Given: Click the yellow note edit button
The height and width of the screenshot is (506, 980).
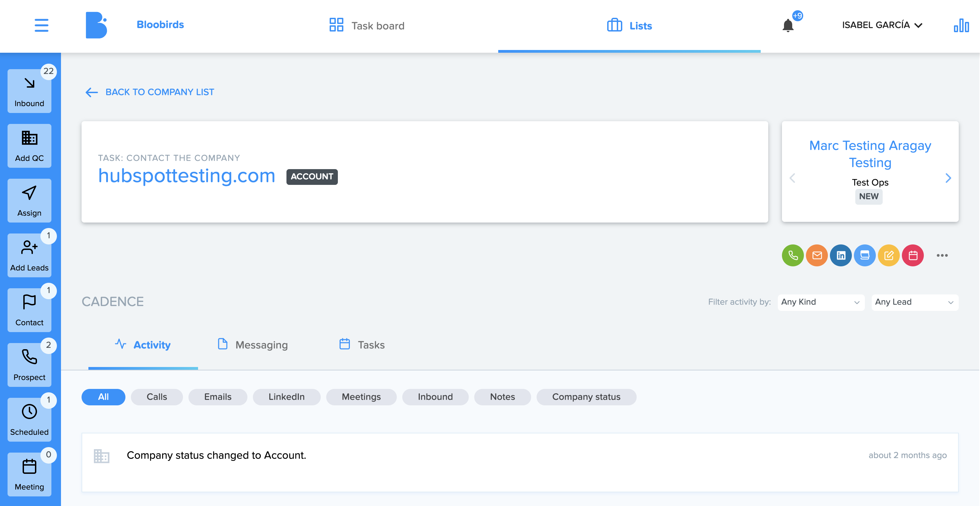Looking at the screenshot, I should 888,255.
